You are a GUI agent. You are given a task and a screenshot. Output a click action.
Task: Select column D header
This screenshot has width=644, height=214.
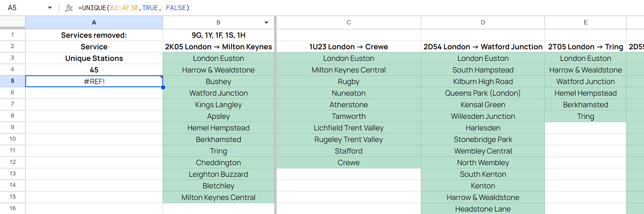coord(482,22)
